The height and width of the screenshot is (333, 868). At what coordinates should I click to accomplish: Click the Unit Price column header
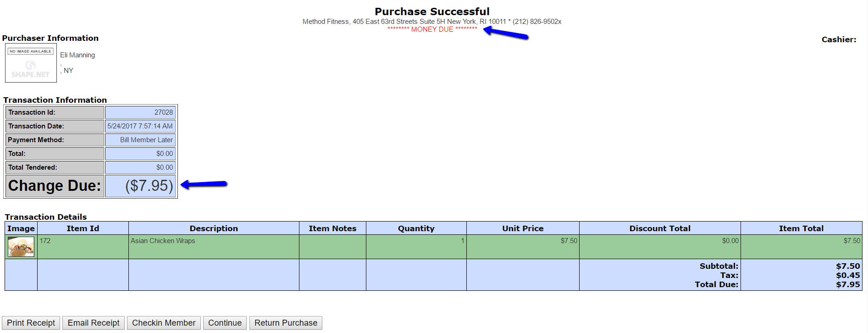point(523,228)
